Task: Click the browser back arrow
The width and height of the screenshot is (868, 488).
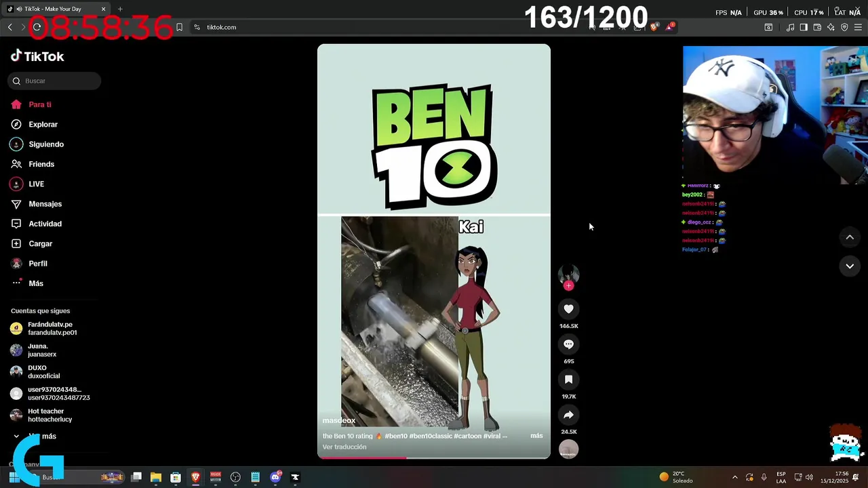Action: pos(9,27)
